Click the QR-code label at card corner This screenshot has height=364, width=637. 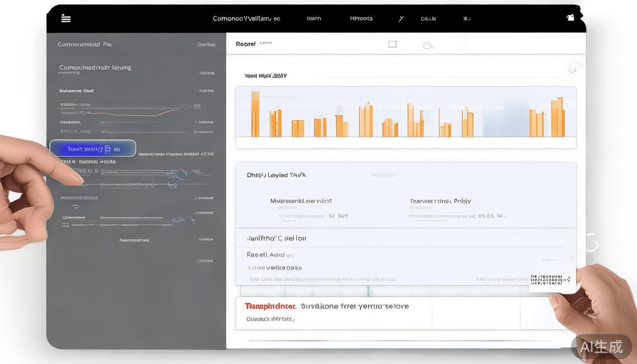(x=550, y=279)
